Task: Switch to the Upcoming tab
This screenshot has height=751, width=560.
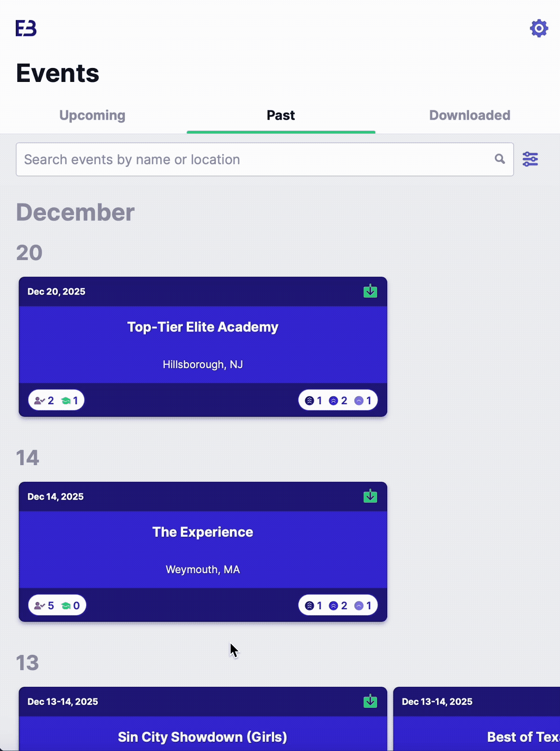Action: [92, 115]
